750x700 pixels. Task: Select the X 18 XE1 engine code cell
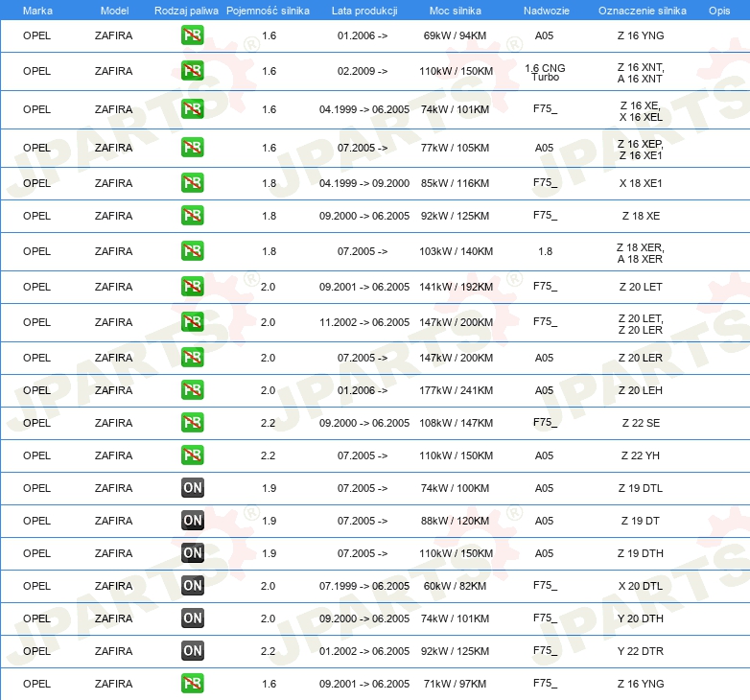click(x=641, y=183)
